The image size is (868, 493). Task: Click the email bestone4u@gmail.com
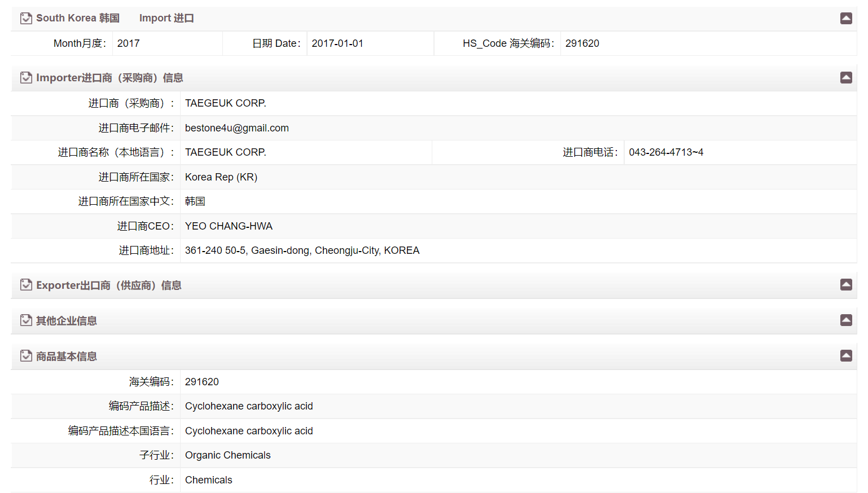(237, 128)
